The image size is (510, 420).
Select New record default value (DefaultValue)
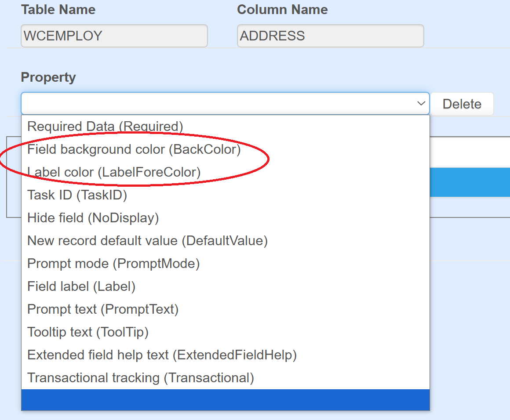147,241
